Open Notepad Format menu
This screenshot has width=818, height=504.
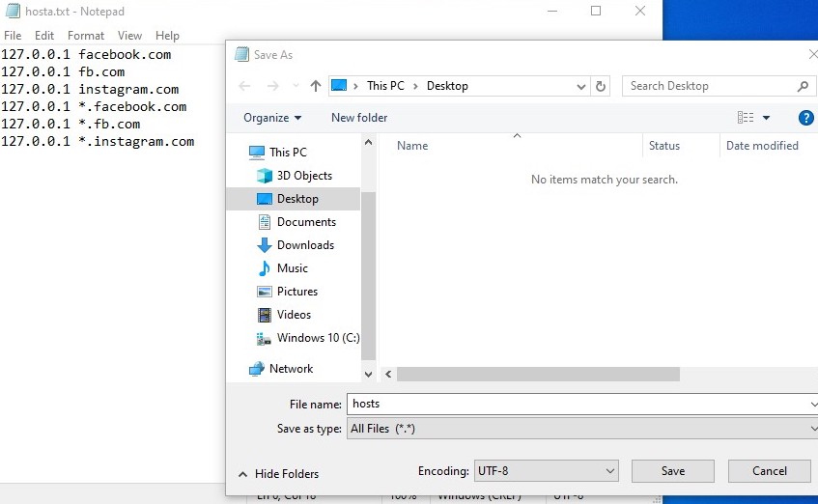pos(86,36)
